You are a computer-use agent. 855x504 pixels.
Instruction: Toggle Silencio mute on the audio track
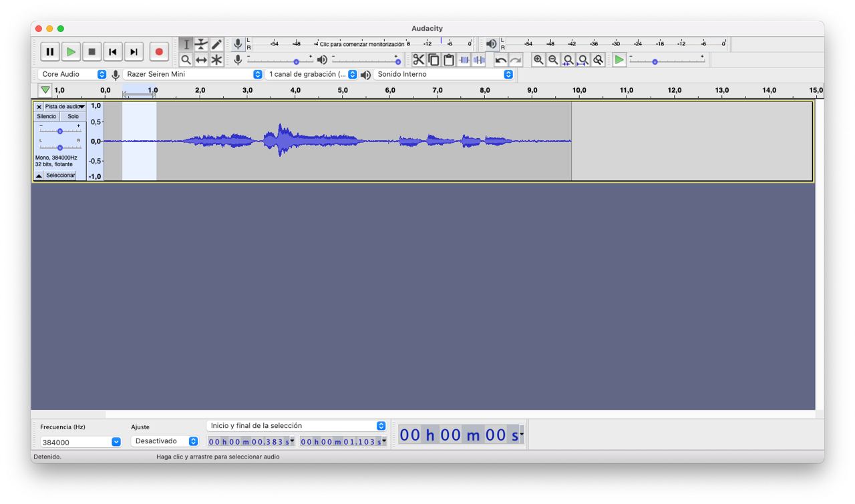click(x=47, y=117)
